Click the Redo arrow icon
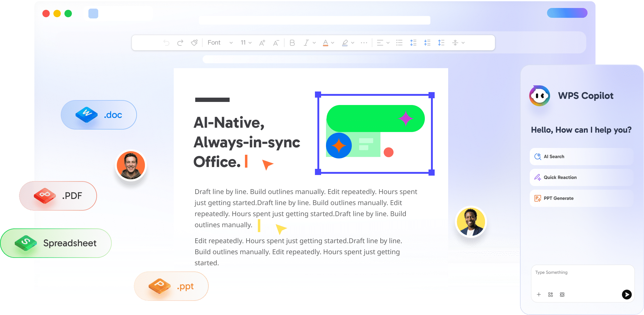Image resolution: width=644 pixels, height=315 pixels. pos(180,43)
